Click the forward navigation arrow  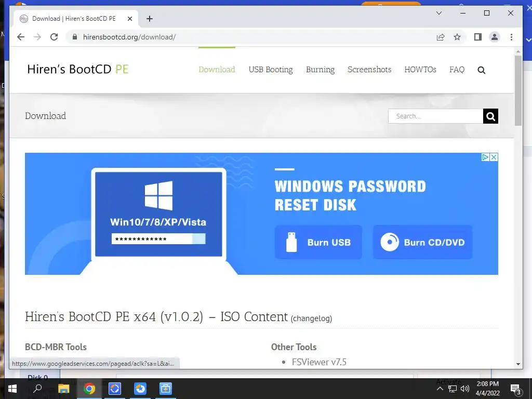point(37,37)
